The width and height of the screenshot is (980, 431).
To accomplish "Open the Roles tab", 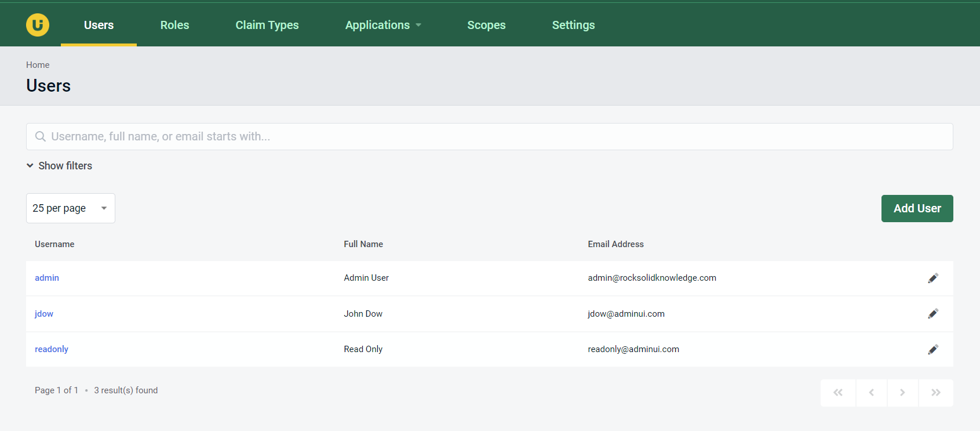I will (174, 25).
